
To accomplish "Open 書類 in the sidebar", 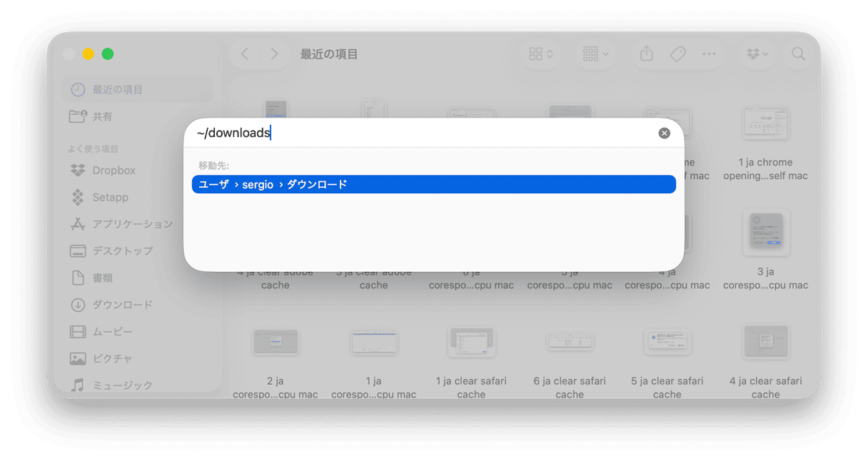I will click(x=137, y=278).
